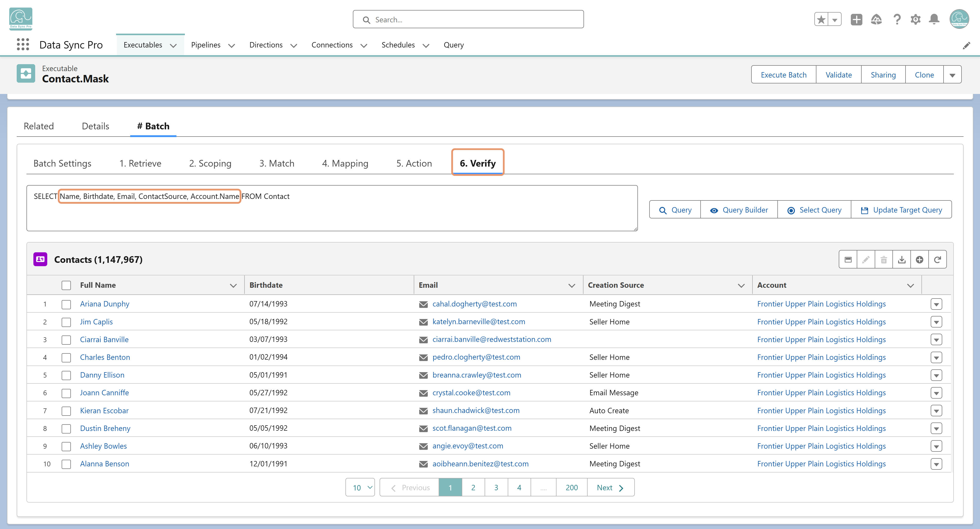Click the Update Target Query button
980x529 pixels.
[x=901, y=210]
